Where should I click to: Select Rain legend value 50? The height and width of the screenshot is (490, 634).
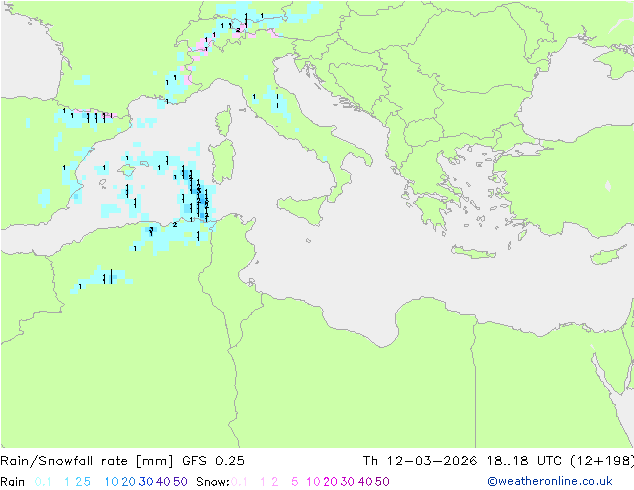point(180,482)
